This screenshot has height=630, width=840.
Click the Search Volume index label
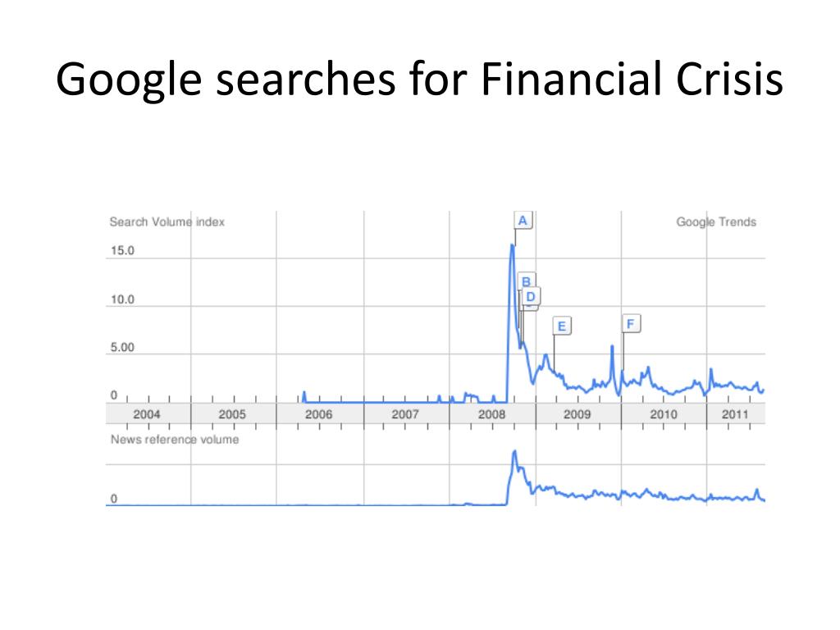pyautogui.click(x=167, y=221)
